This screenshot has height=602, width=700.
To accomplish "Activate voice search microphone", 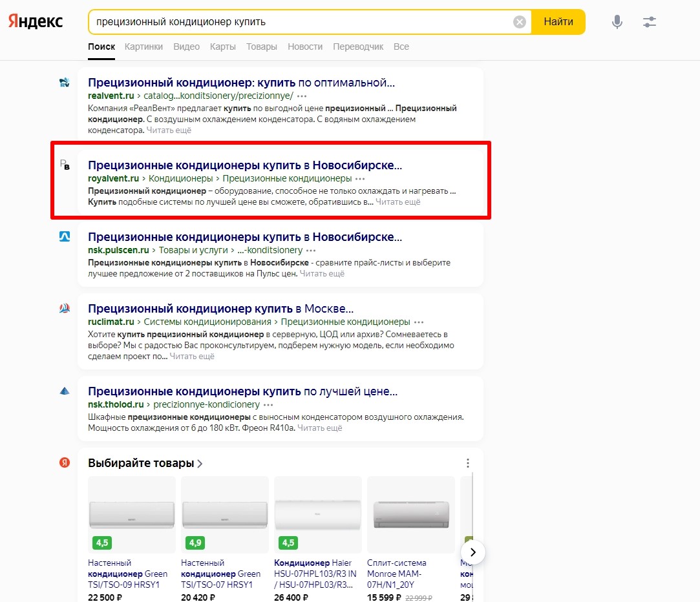I will [x=617, y=22].
